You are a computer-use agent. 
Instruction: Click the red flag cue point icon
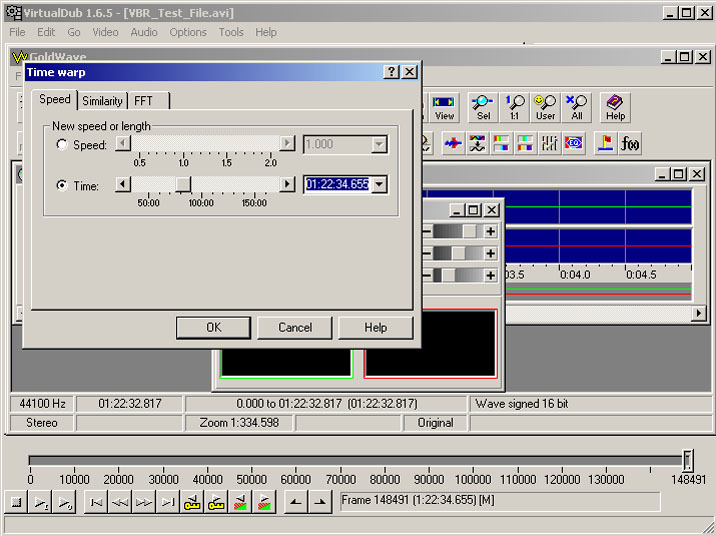[x=606, y=143]
